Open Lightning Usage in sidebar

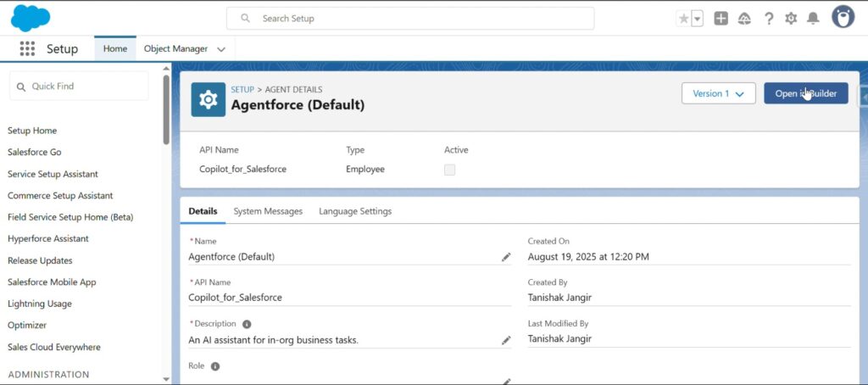tap(39, 304)
